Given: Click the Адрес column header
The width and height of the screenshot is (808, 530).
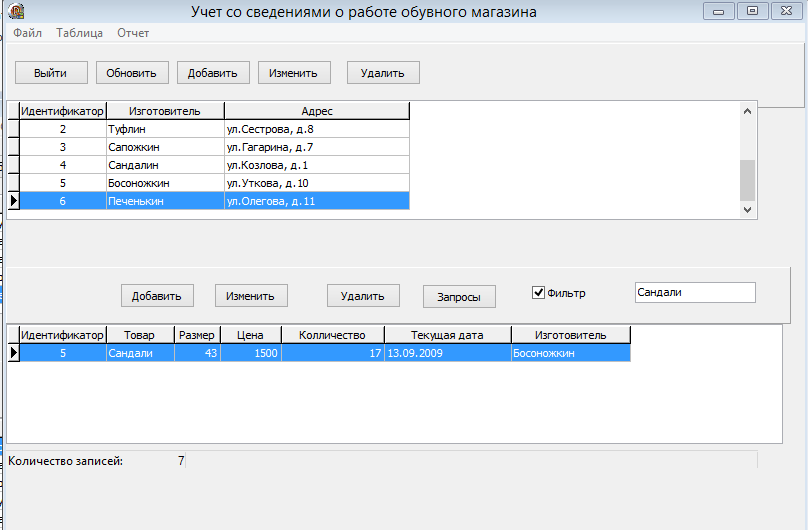Looking at the screenshot, I should (317, 111).
